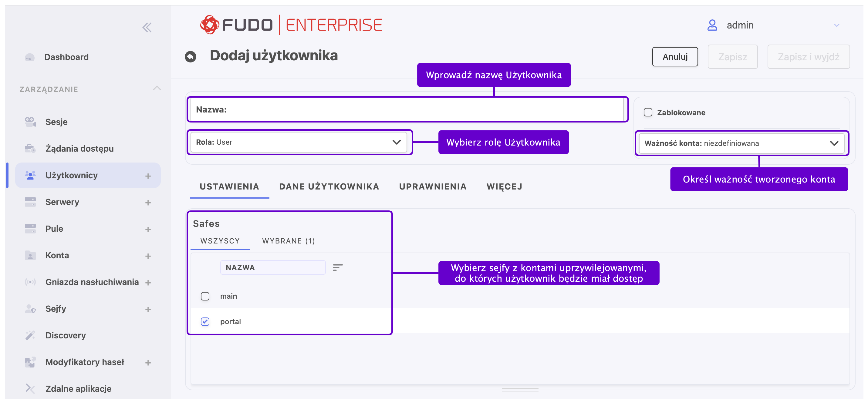Viewport: 868px width, 406px height.
Task: Enable the Zablokowane checkbox
Action: click(x=648, y=112)
